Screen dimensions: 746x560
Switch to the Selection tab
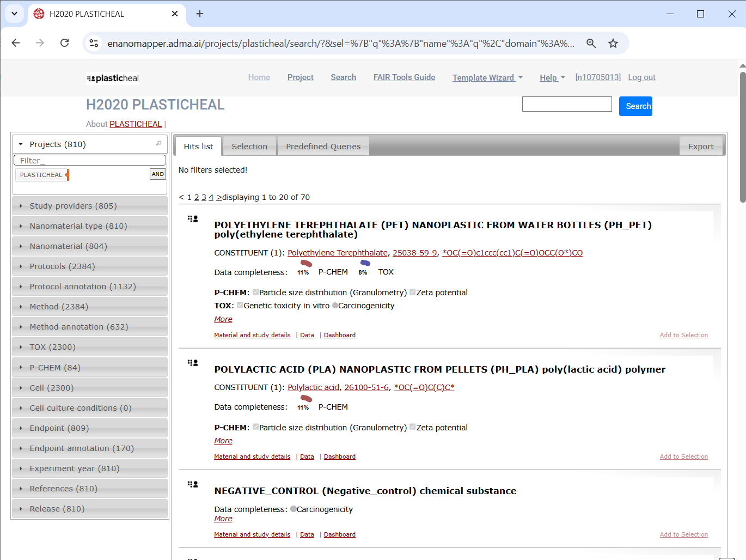(x=249, y=147)
